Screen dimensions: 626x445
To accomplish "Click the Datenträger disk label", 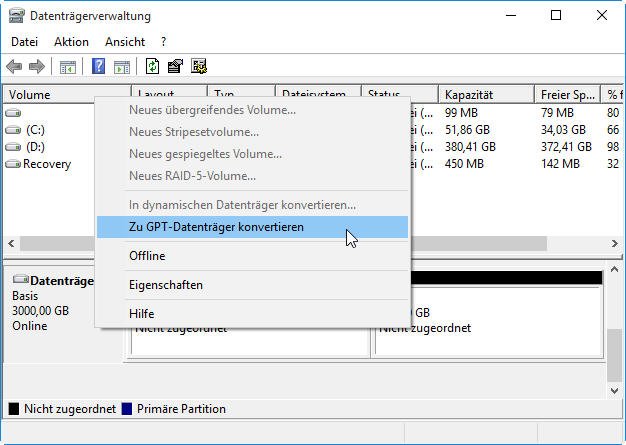I will (62, 281).
